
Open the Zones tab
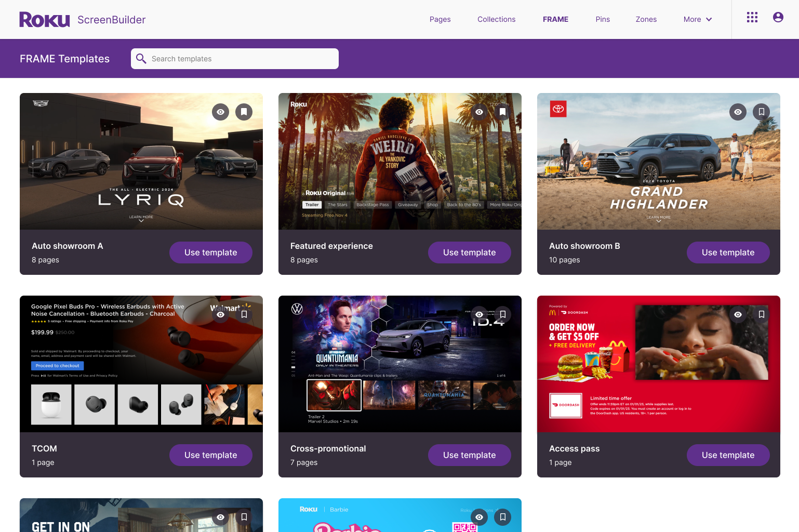646,19
